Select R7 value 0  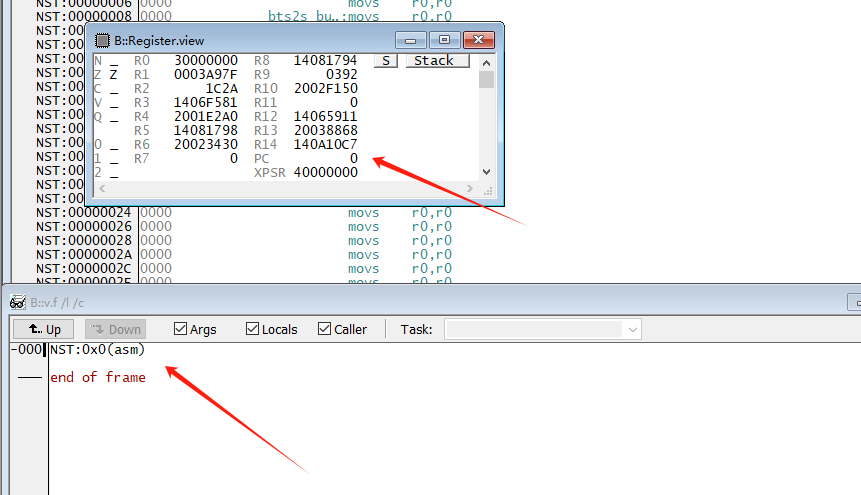point(234,158)
